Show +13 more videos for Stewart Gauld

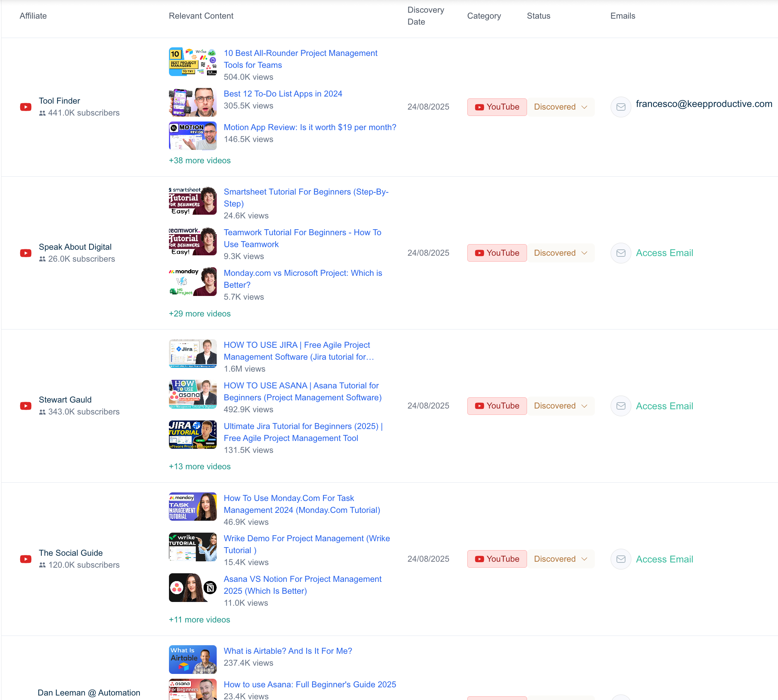tap(200, 466)
